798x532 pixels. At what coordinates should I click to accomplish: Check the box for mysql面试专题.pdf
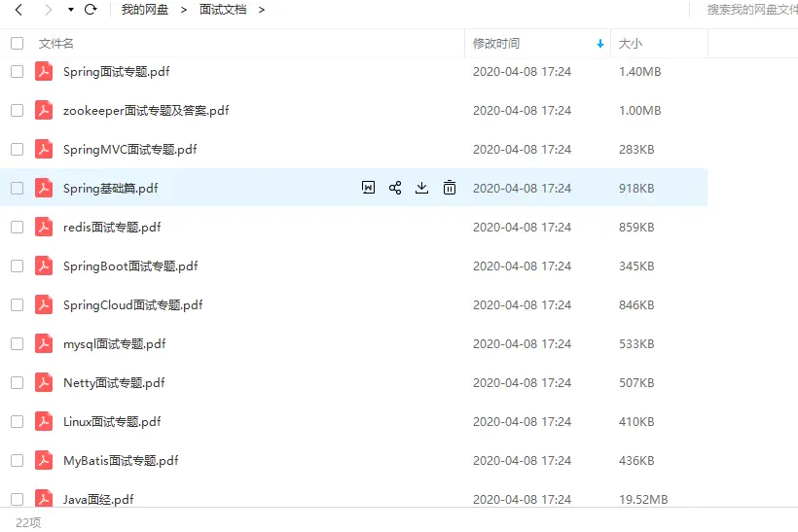tap(18, 344)
